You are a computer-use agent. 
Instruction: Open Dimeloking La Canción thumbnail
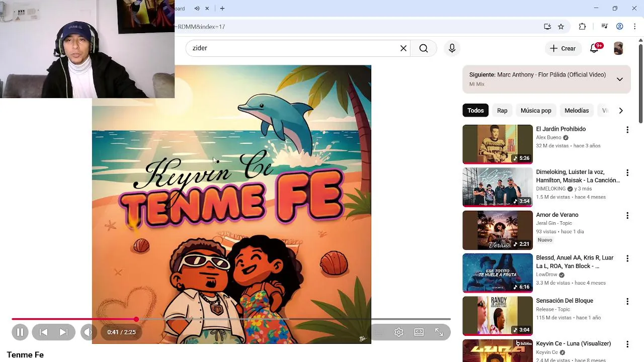click(x=497, y=187)
